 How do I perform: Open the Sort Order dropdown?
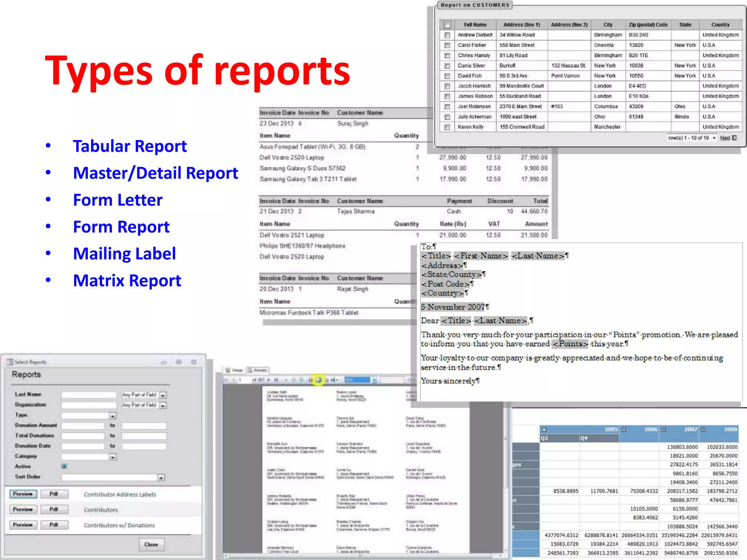coord(161,478)
